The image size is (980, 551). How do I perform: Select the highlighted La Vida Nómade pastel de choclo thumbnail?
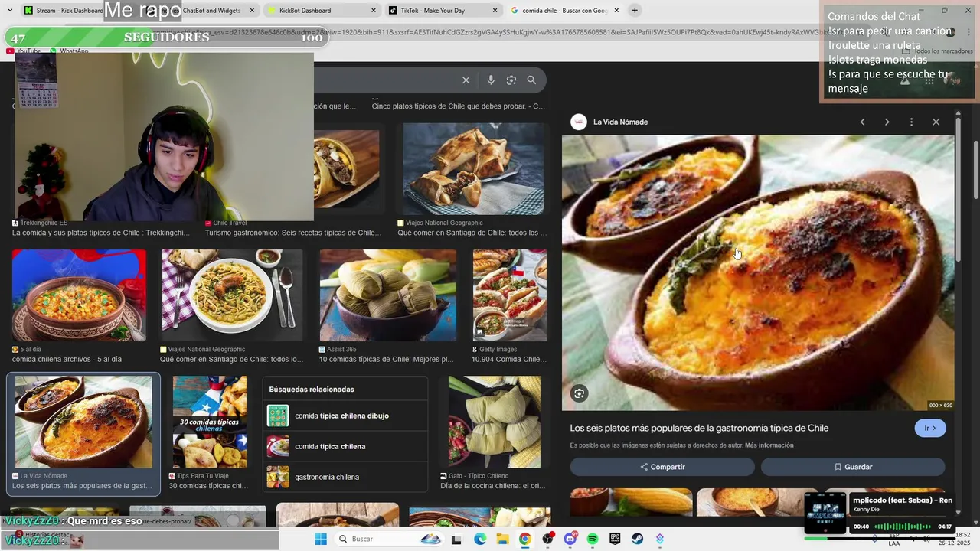click(x=83, y=422)
